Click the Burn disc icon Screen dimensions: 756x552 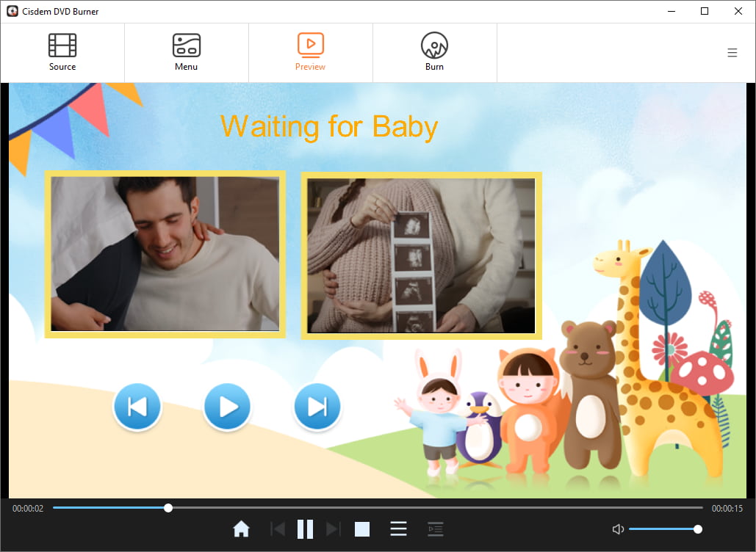pos(434,46)
